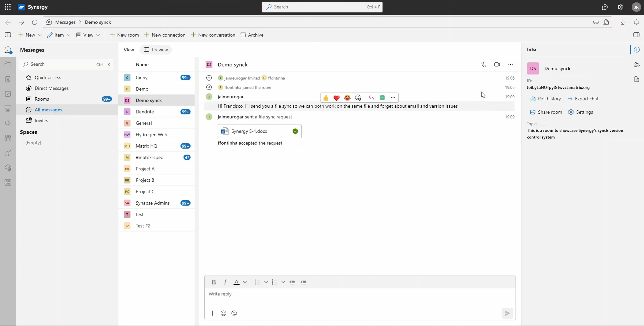Open Poll history
644x326 pixels.
545,99
